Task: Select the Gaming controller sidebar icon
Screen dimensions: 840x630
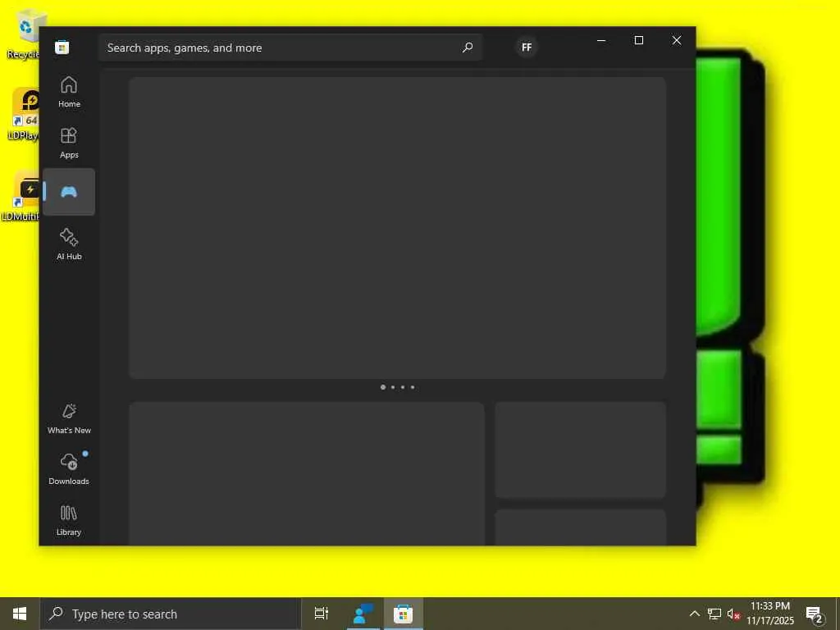Action: tap(69, 192)
